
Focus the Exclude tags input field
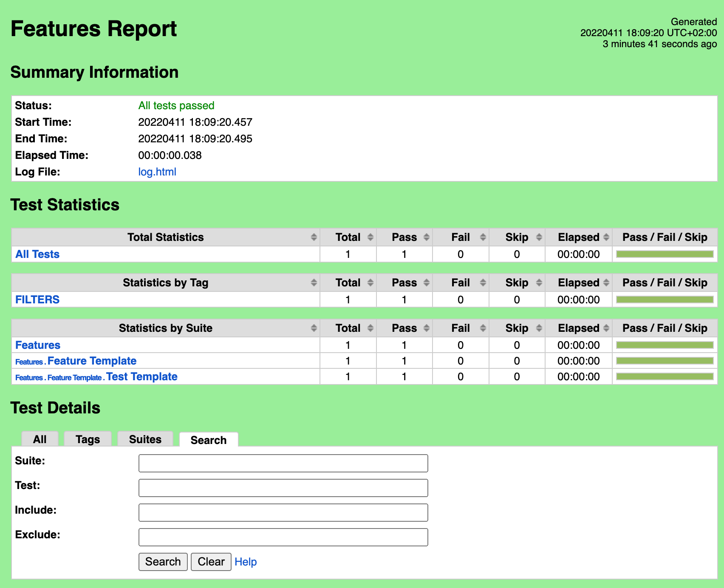(x=283, y=537)
